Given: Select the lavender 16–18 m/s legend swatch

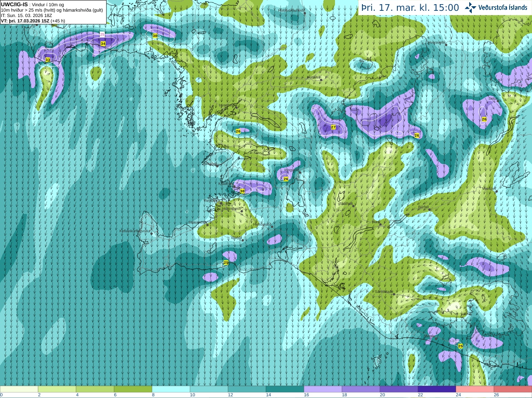Looking at the screenshot, I should (x=323, y=389).
